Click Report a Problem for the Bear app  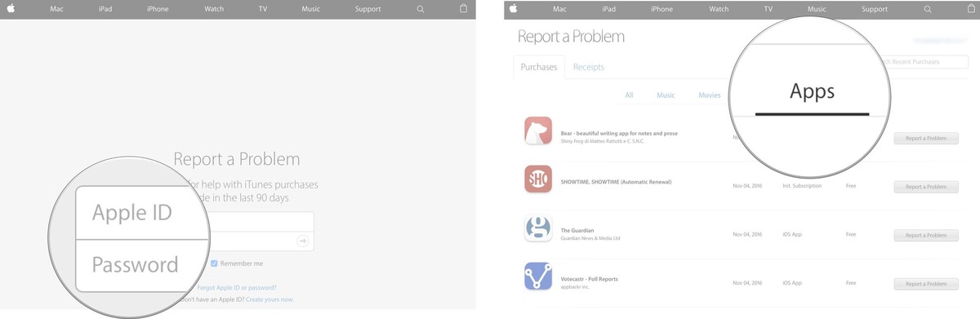click(x=926, y=139)
